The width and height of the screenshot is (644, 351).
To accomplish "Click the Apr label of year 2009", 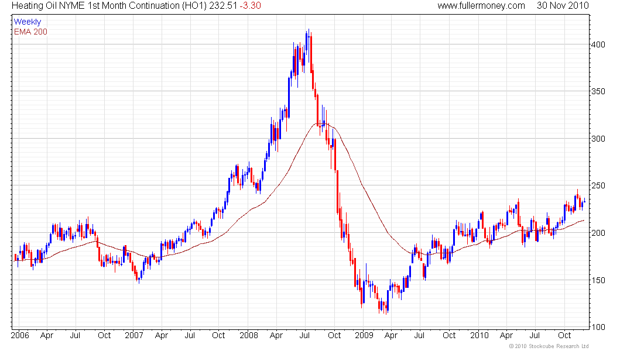I will click(391, 335).
